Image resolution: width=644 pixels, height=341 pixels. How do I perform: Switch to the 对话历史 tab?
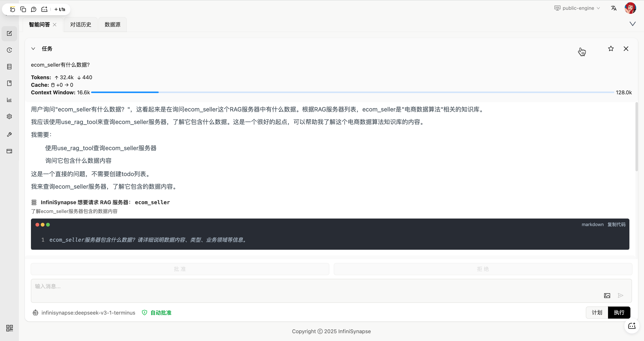coord(80,24)
